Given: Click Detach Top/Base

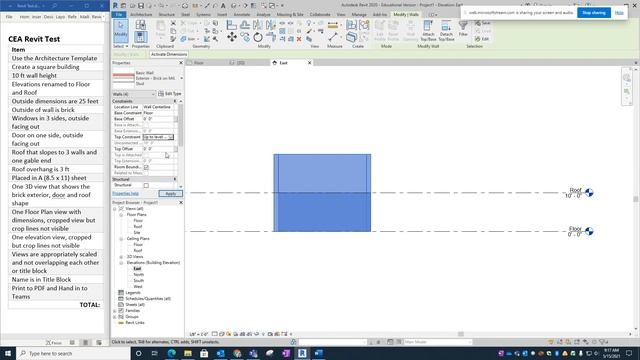Looking at the screenshot, I should tap(446, 31).
